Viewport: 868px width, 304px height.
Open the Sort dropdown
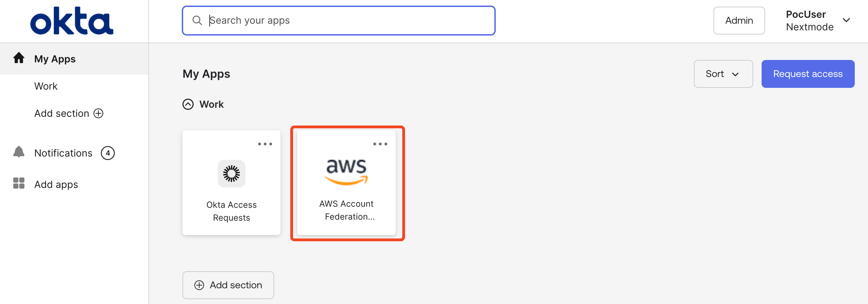(723, 74)
